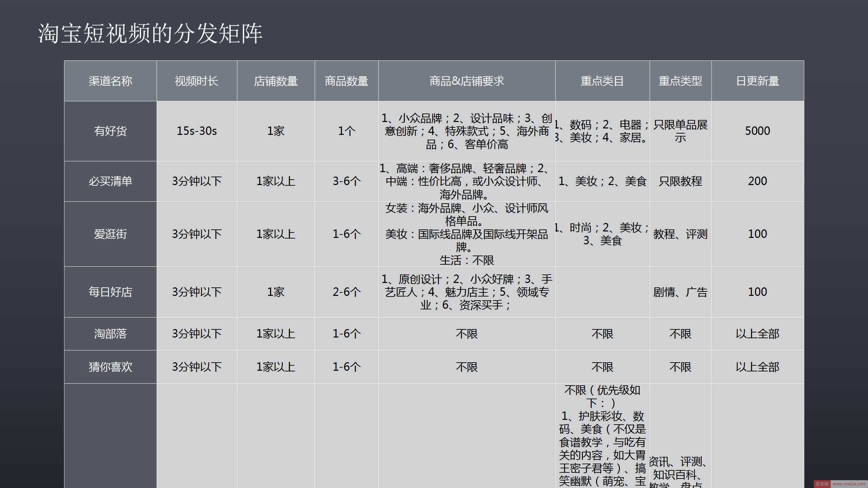
Task: Select the 日更新量 column header
Action: pyautogui.click(x=757, y=81)
